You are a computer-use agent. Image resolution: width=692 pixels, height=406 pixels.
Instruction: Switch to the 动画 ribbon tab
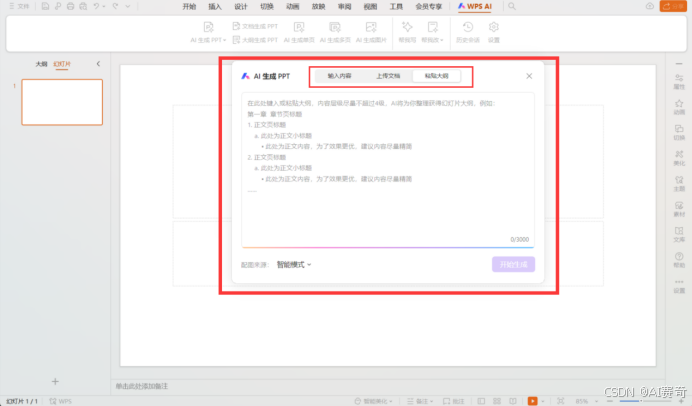click(x=293, y=6)
